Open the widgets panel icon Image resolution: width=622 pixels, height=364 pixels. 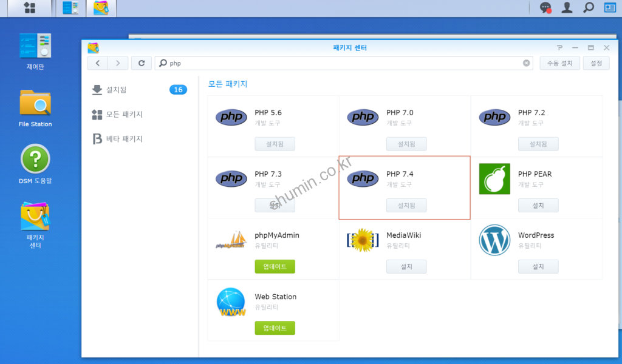[x=610, y=8]
